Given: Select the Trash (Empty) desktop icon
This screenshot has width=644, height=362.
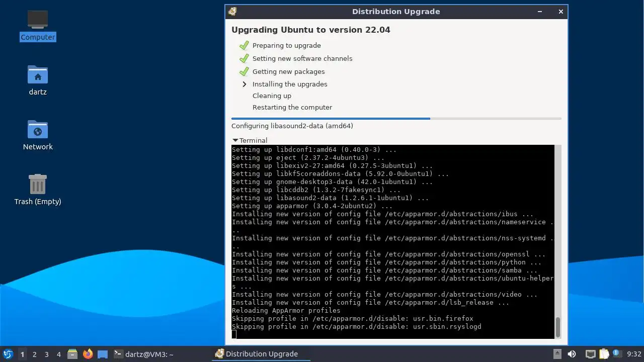Looking at the screenshot, I should (38, 190).
